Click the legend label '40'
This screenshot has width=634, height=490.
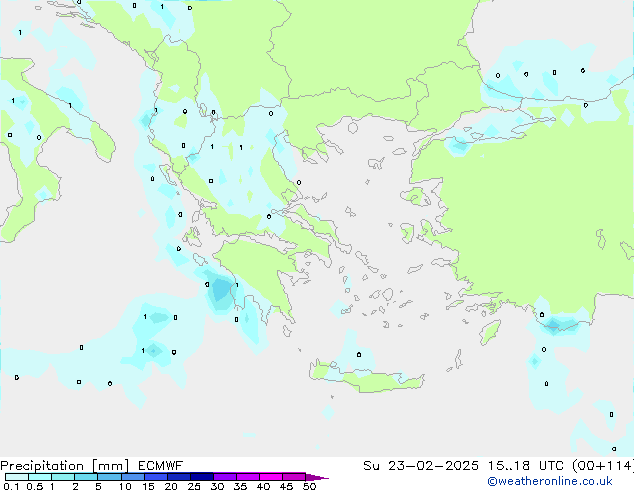(263, 486)
